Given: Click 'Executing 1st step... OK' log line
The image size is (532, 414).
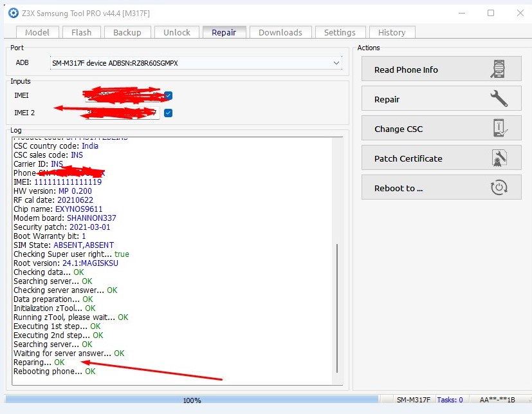Looking at the screenshot, I should 57,326.
